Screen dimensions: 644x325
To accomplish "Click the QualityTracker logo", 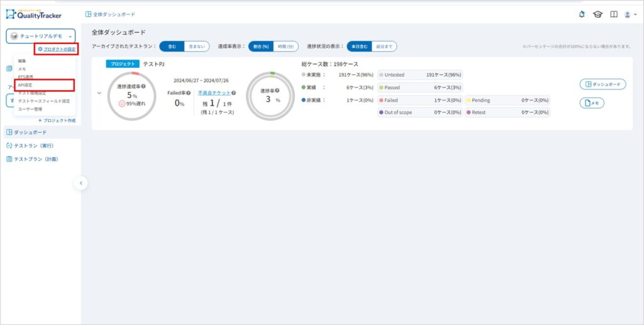I will [34, 14].
